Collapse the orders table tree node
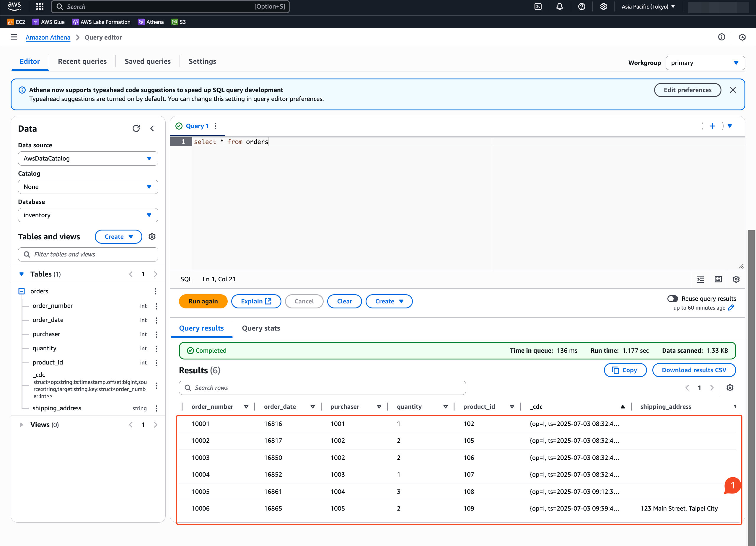The height and width of the screenshot is (546, 756). coord(22,291)
